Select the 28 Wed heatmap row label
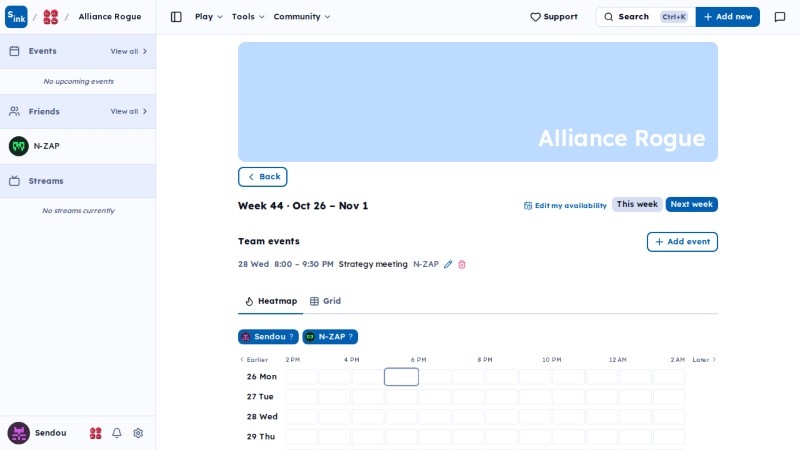Screen dimensions: 800x450 click(x=262, y=416)
